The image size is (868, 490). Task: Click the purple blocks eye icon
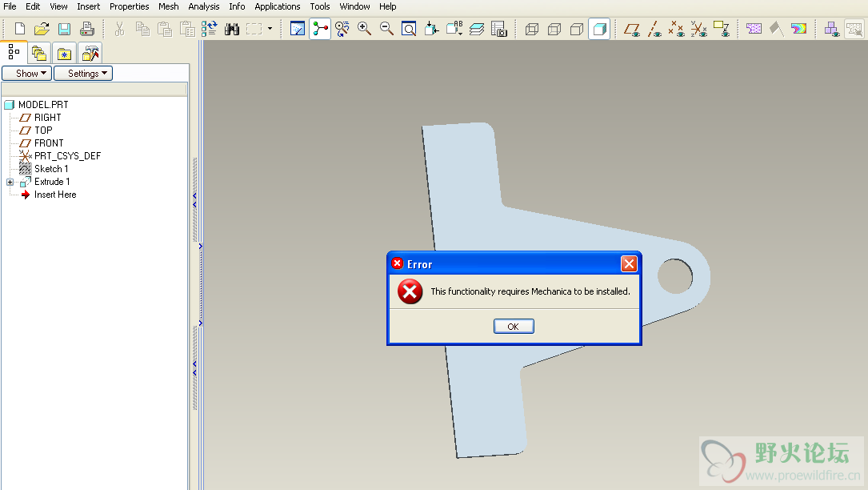(x=832, y=29)
